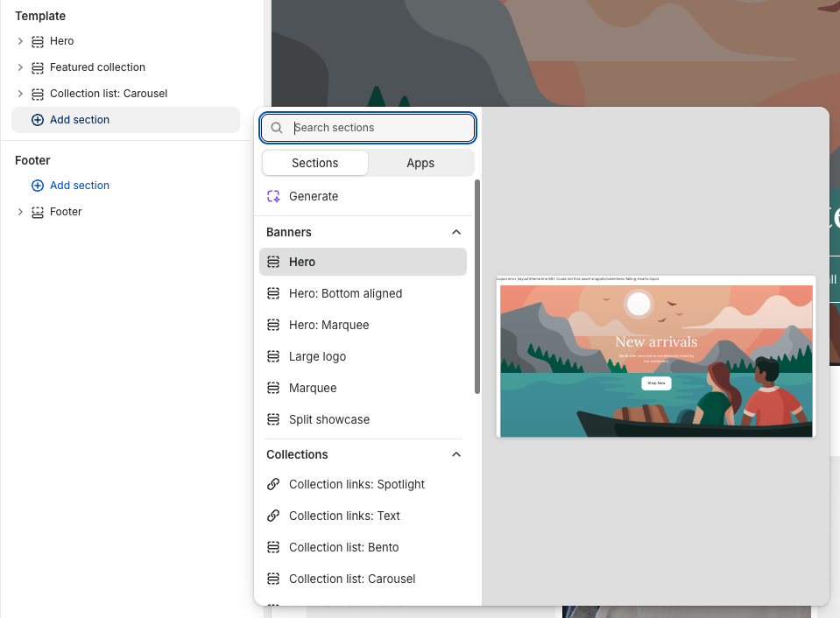Collapse the Banners category
Viewport: 840px width, 618px height.
[455, 233]
